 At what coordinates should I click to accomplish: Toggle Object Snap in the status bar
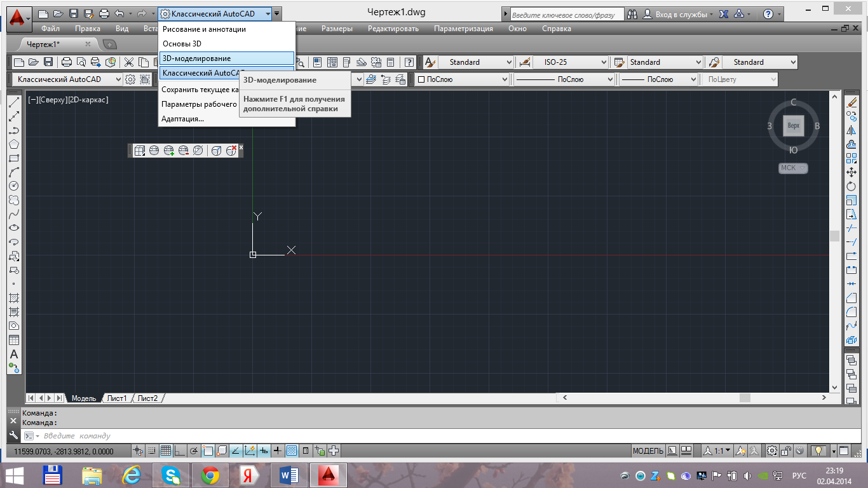pyautogui.click(x=208, y=451)
